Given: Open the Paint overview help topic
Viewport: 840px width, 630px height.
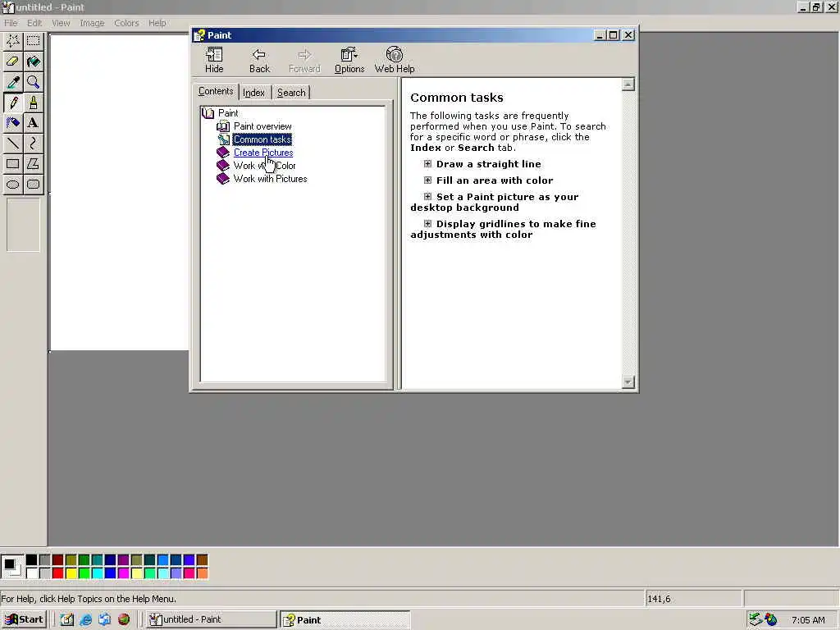Looking at the screenshot, I should tap(262, 126).
